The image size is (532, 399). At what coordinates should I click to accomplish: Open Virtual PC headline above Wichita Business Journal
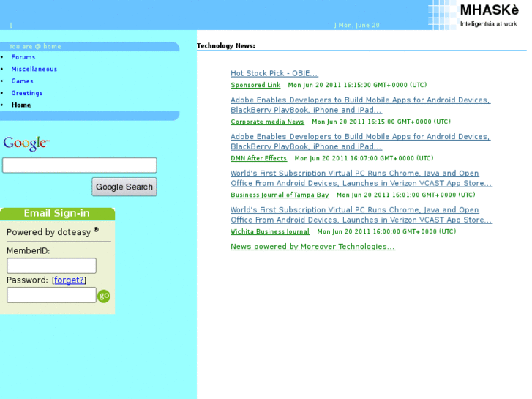click(361, 215)
